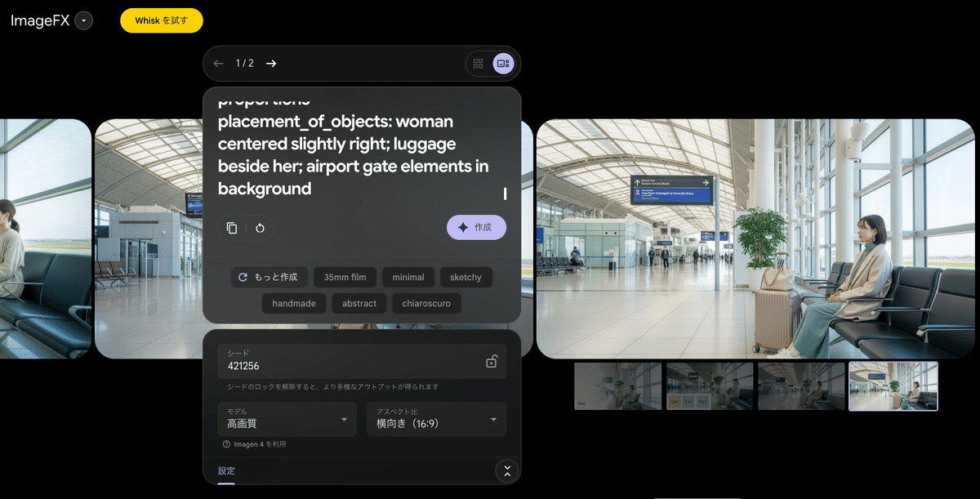Open the モデル (高画質) dropdown
Screen dimensions: 980x499
287,419
